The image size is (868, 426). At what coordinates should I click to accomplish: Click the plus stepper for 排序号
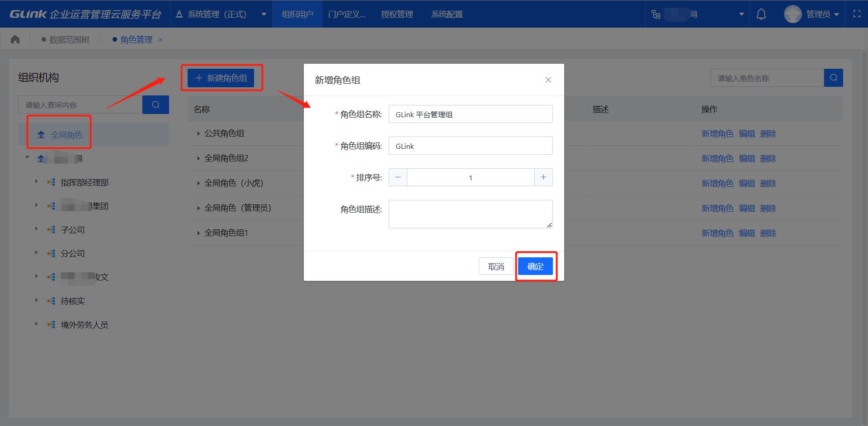click(x=543, y=177)
